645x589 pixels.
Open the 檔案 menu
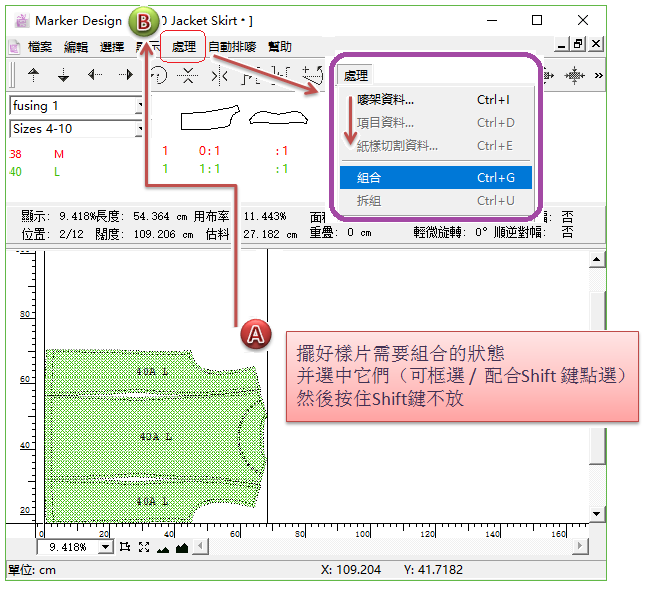coord(40,46)
